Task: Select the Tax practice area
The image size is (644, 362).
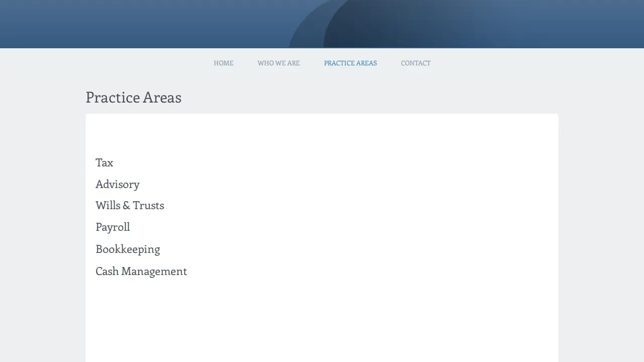Action: pos(104,162)
